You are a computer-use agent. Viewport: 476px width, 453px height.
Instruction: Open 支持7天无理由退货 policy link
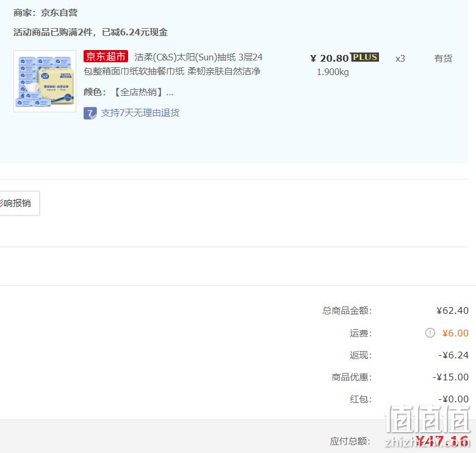pos(140,113)
